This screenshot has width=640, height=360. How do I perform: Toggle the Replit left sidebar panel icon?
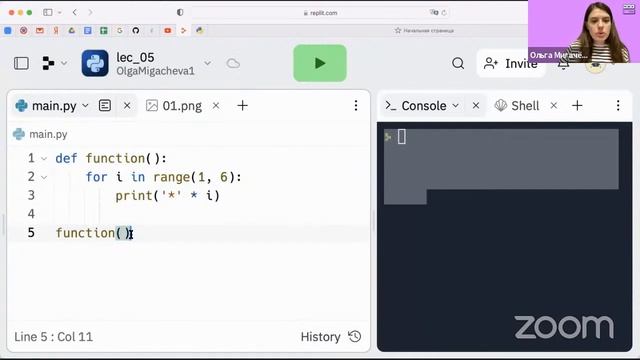point(21,63)
